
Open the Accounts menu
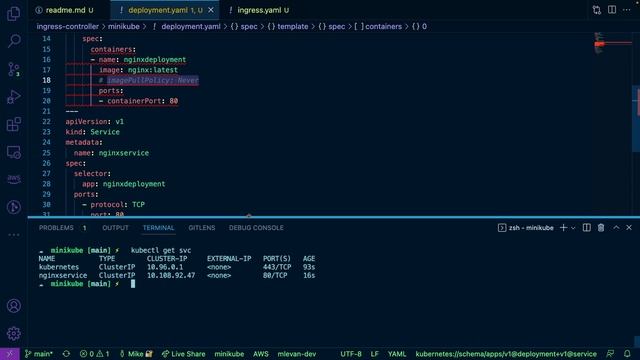13,306
